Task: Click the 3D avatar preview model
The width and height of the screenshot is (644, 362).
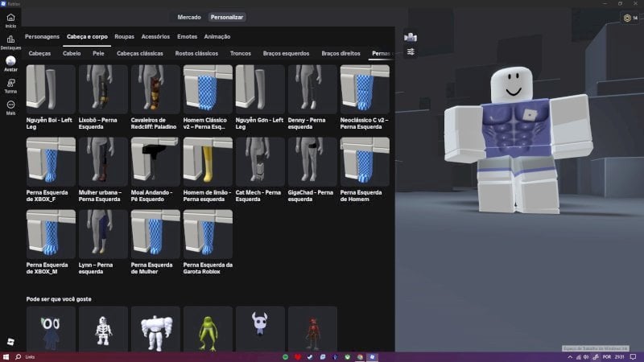Action: tap(518, 140)
